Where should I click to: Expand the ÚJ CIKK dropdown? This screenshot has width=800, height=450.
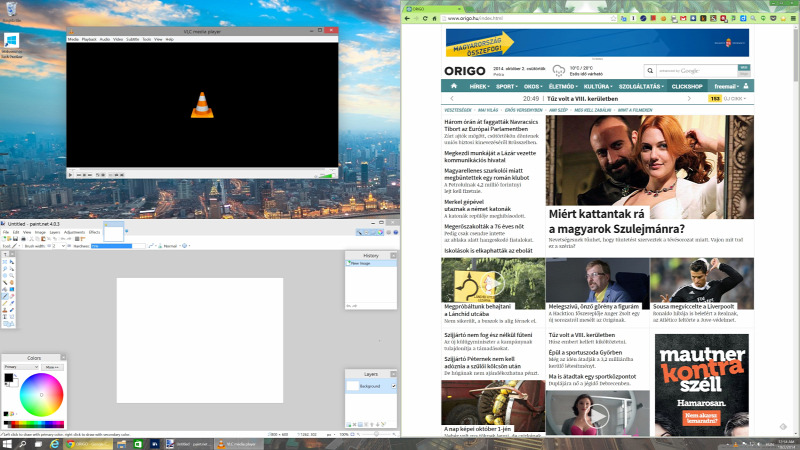(735, 98)
